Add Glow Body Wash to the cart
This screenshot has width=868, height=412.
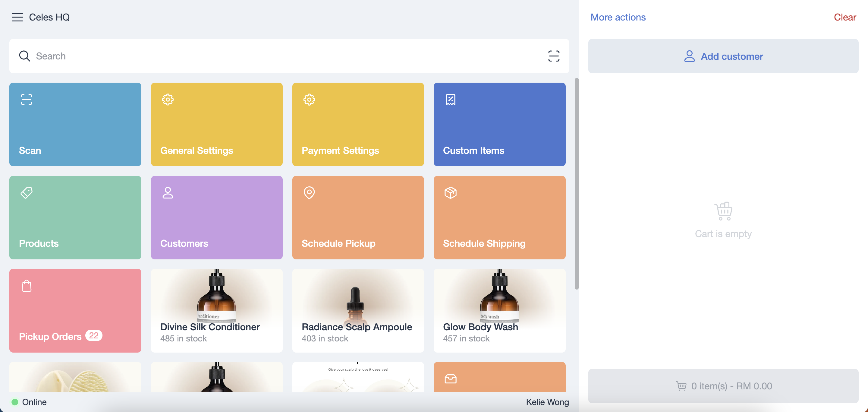(499, 310)
